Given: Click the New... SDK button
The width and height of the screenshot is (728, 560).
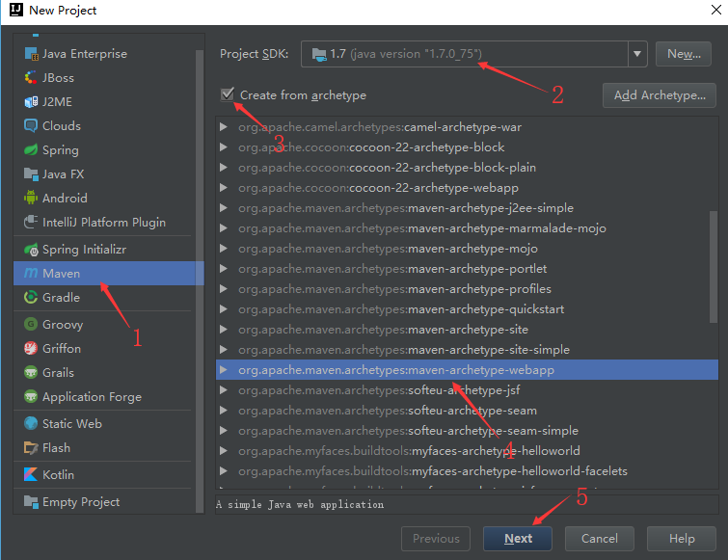Looking at the screenshot, I should pyautogui.click(x=684, y=54).
